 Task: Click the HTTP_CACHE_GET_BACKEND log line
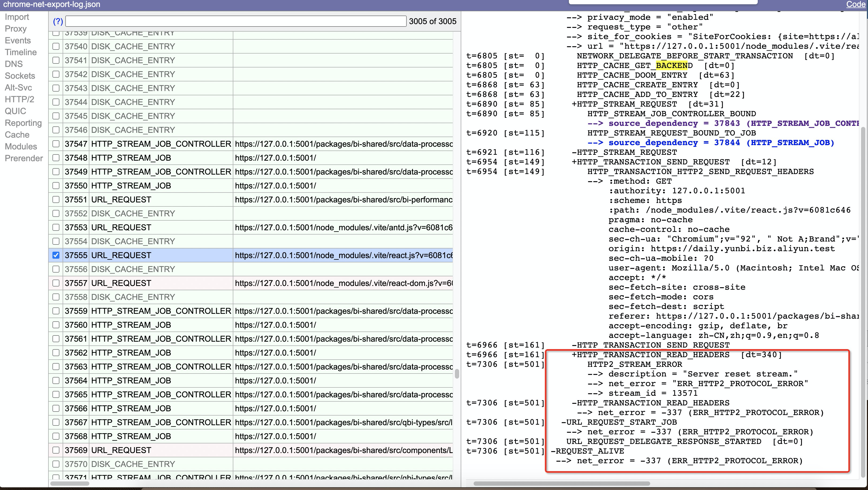pyautogui.click(x=634, y=65)
